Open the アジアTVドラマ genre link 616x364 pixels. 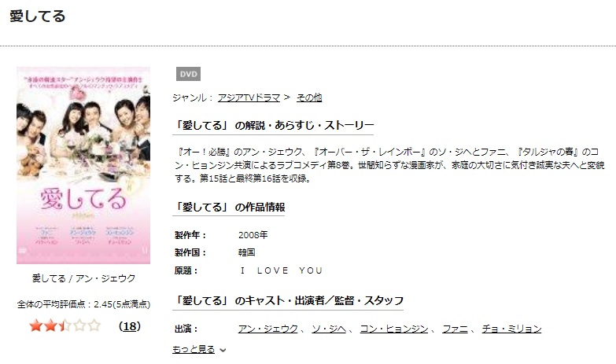(249, 97)
